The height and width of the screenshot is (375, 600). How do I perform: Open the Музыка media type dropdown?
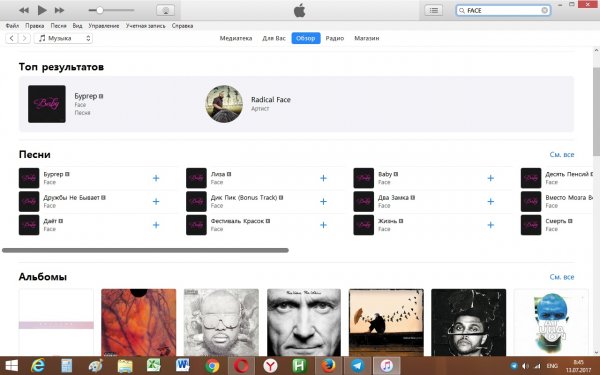pyautogui.click(x=64, y=38)
